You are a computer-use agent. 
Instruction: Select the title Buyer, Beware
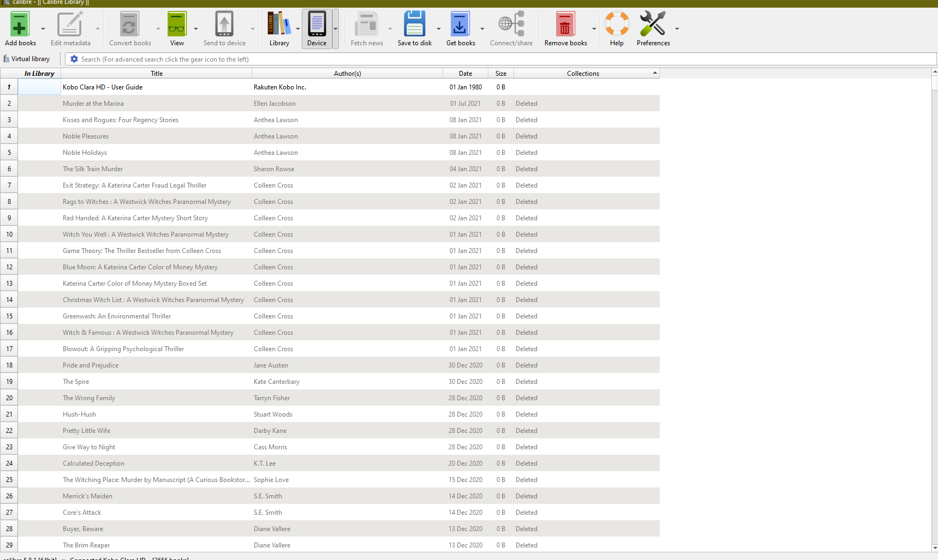83,529
